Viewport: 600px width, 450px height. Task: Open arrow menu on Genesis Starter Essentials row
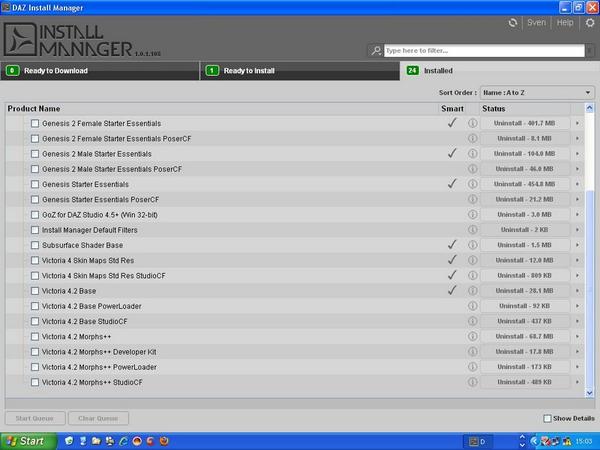pyautogui.click(x=577, y=184)
